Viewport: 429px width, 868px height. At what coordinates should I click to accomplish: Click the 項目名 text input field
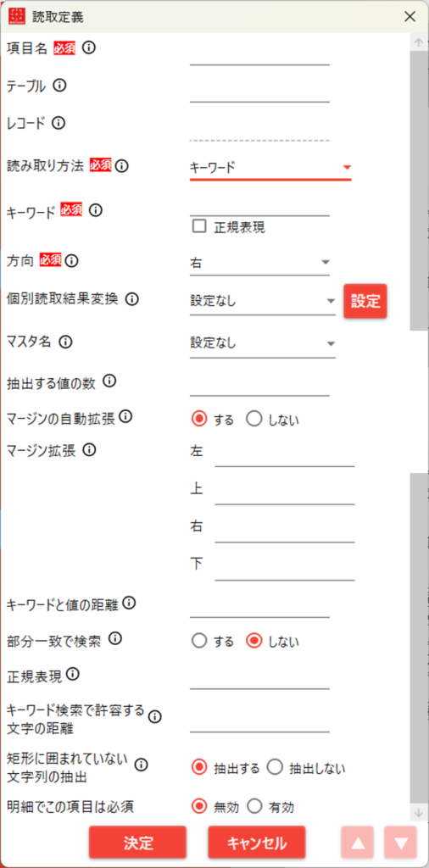[259, 54]
